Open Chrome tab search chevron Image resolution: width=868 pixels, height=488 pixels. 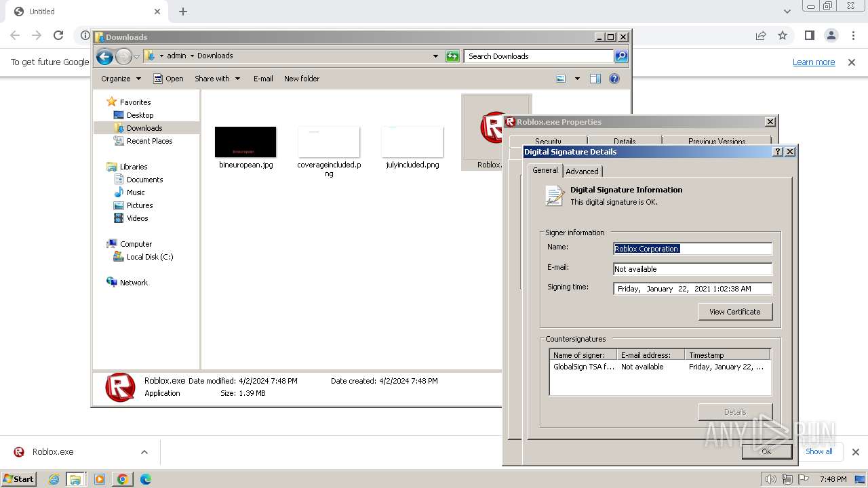(787, 12)
